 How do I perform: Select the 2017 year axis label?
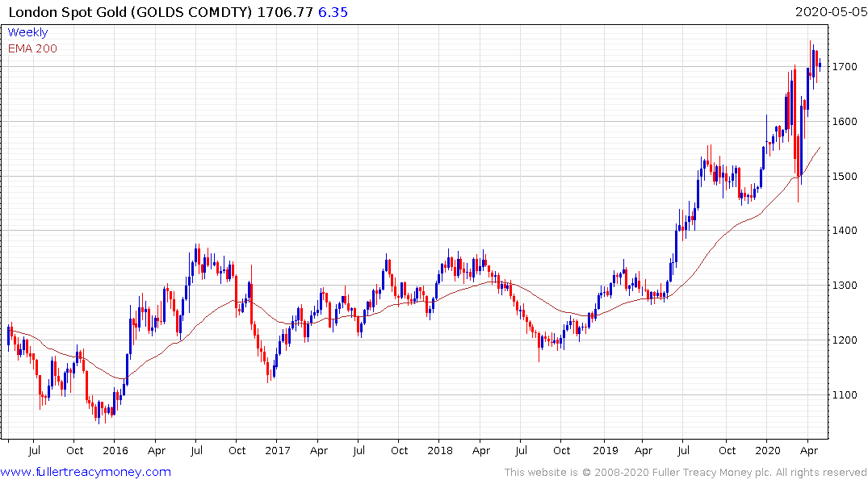(277, 451)
